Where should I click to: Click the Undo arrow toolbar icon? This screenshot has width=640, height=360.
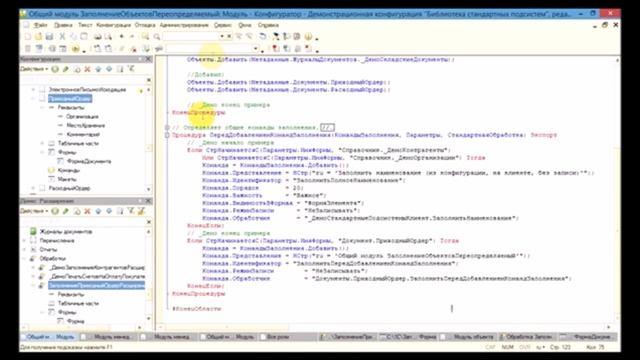coord(121,37)
